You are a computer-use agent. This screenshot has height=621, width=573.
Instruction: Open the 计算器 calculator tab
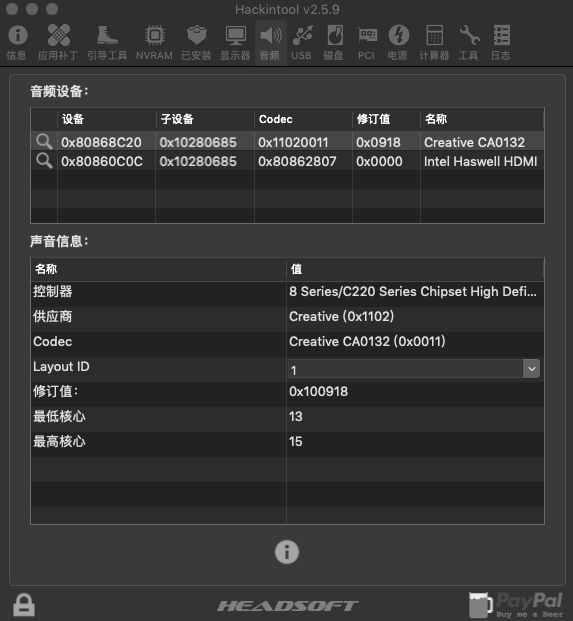pos(434,42)
